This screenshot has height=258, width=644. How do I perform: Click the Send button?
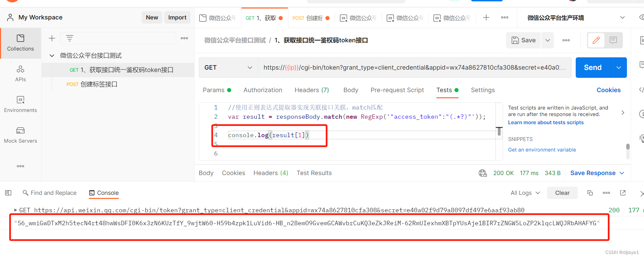point(593,68)
